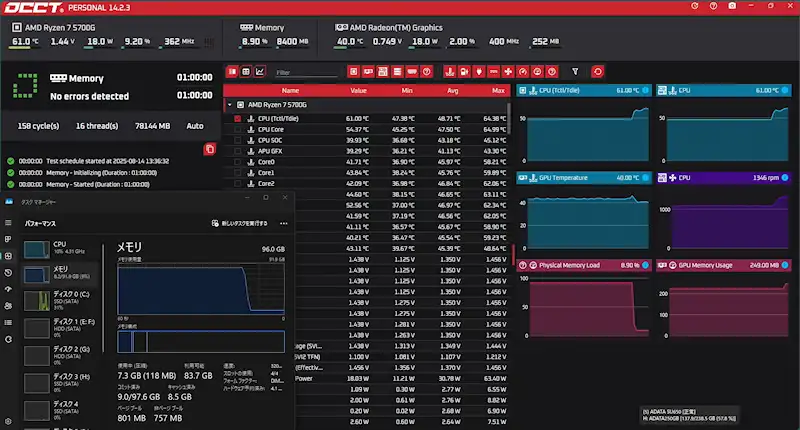This screenshot has height=430, width=800.
Task: Open Task Manager Details list icon
Action: click(x=8, y=322)
